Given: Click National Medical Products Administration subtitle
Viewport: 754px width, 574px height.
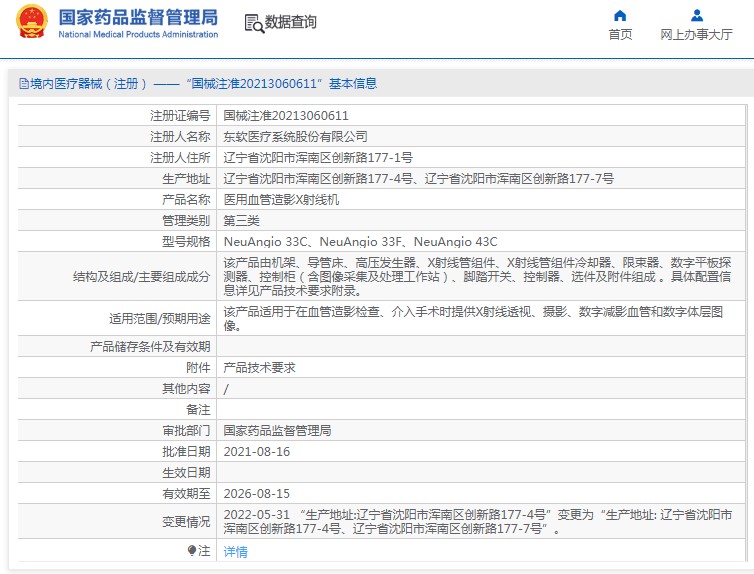Looking at the screenshot, I should pyautogui.click(x=138, y=35).
